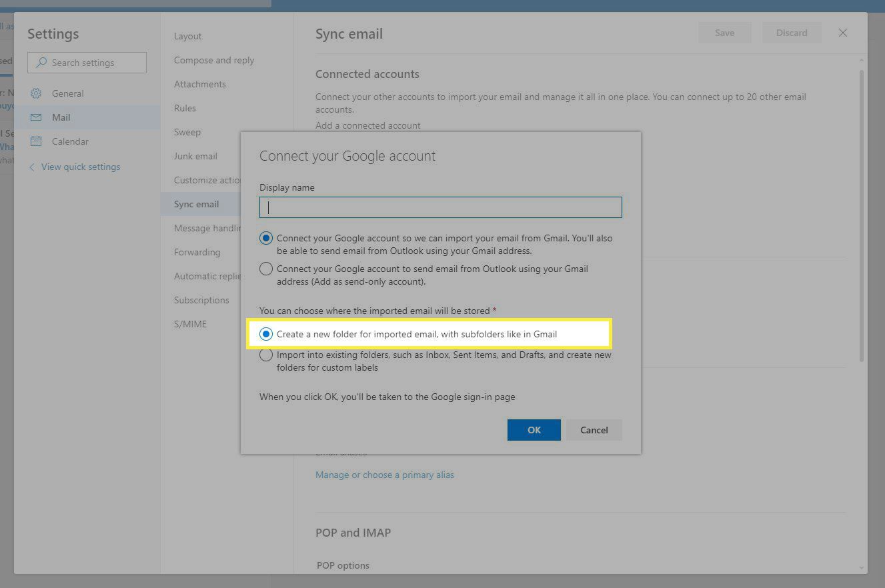Choose import into existing folders option
The height and width of the screenshot is (588, 885).
266,355
